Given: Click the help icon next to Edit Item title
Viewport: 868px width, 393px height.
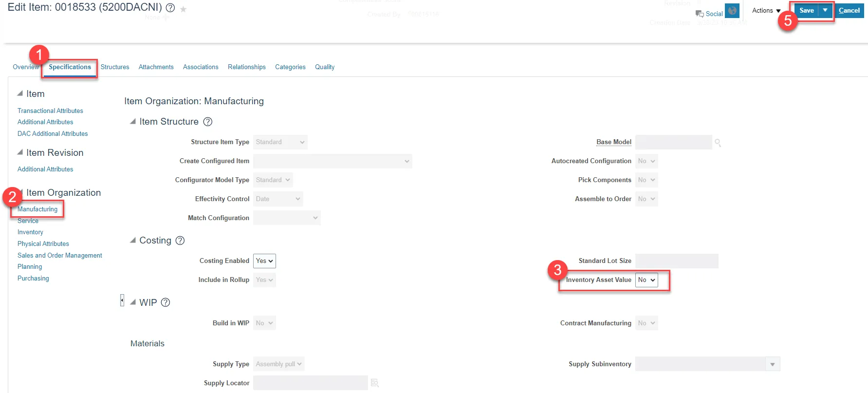Looking at the screenshot, I should [170, 8].
